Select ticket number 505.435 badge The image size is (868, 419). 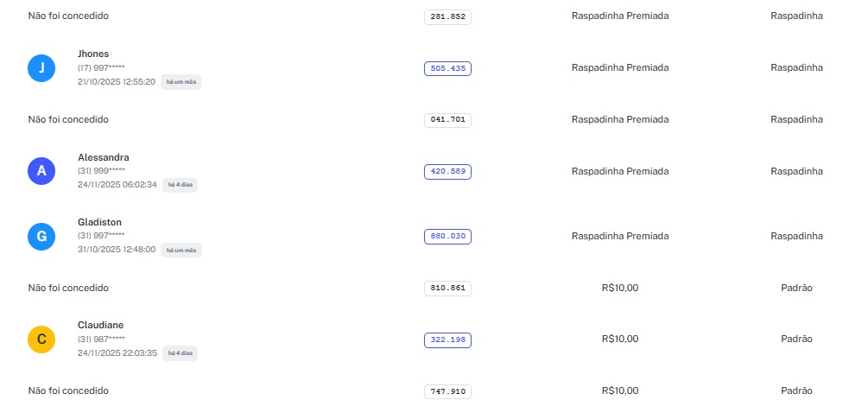pos(447,68)
